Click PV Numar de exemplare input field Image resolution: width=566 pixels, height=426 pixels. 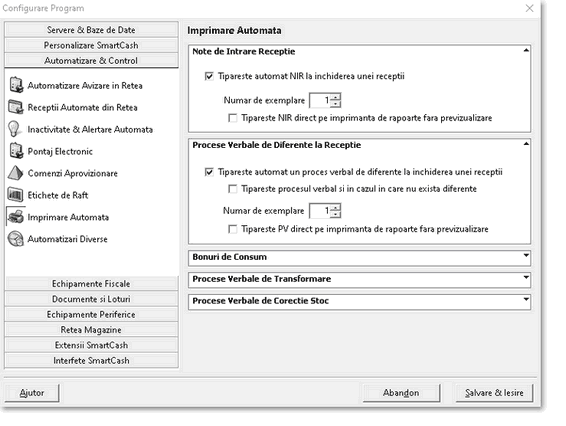(x=321, y=211)
